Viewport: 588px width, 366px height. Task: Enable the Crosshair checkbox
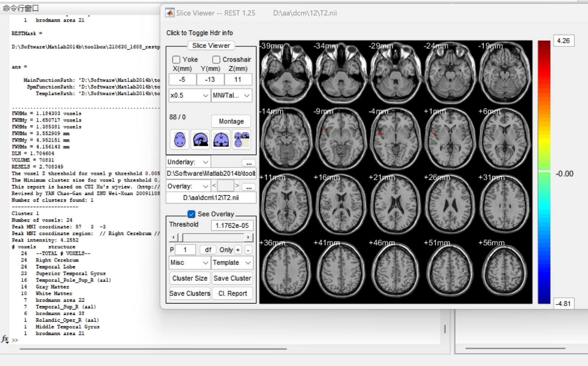tap(216, 59)
